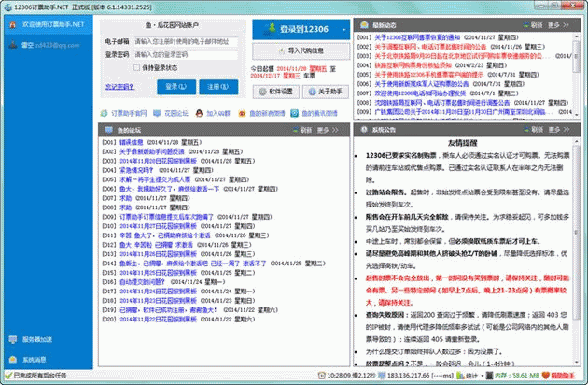Viewport: 588px width, 385px height.
Task: Open 系统消息 icon in the sidebar
Action: tap(13, 360)
